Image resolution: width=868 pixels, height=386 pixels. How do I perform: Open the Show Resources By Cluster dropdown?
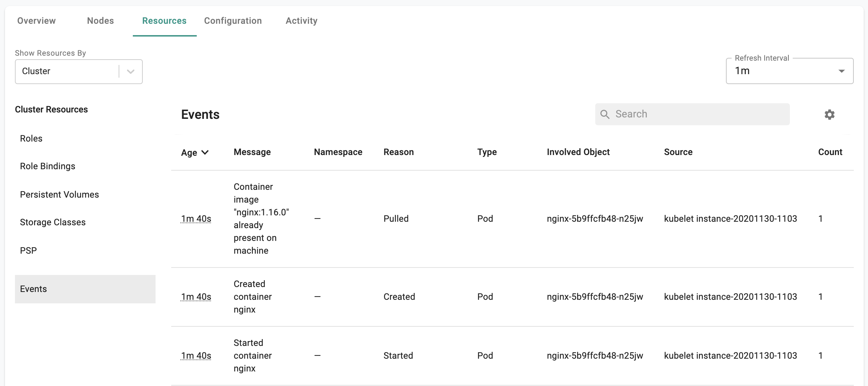point(79,71)
